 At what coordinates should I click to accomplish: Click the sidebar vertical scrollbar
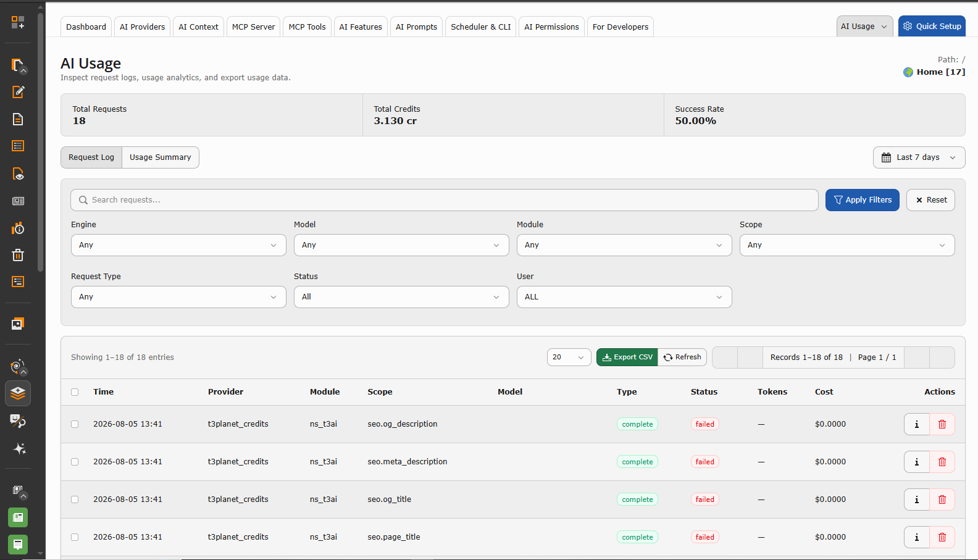[x=41, y=142]
